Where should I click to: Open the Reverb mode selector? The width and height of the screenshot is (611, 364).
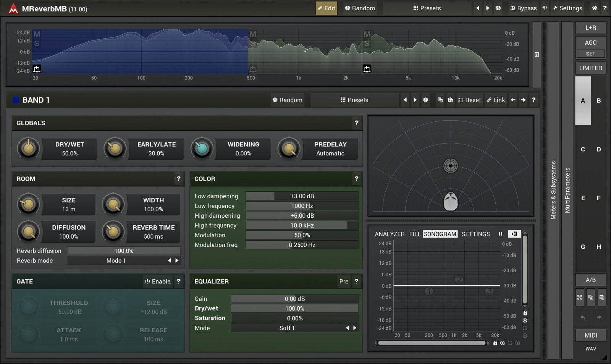[x=116, y=260]
